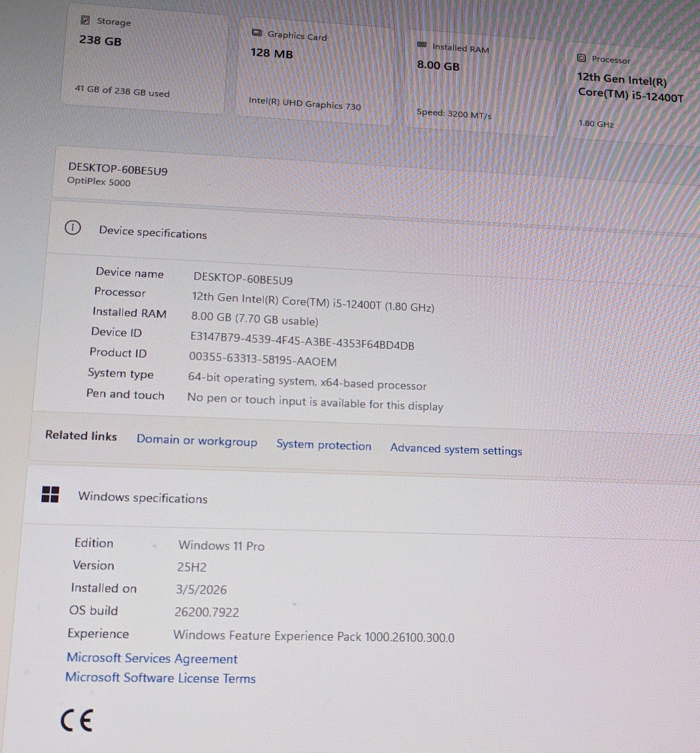Select '8.00 GB (7.70 GB usable)' value
Image resolution: width=700 pixels, height=753 pixels.
255,319
